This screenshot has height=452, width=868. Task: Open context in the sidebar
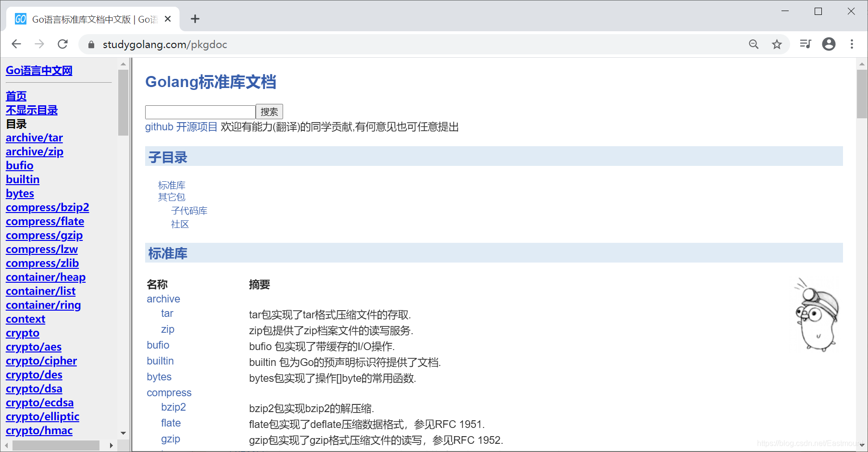(x=25, y=319)
